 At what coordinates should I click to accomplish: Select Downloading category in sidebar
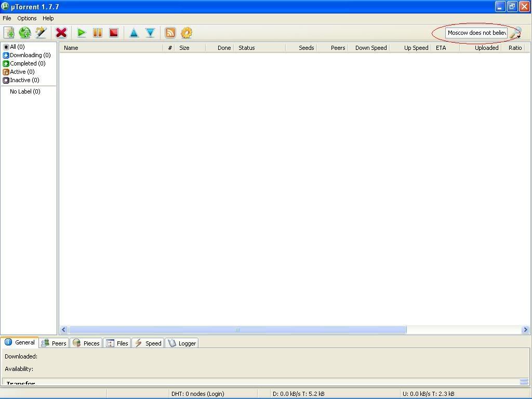(x=30, y=55)
